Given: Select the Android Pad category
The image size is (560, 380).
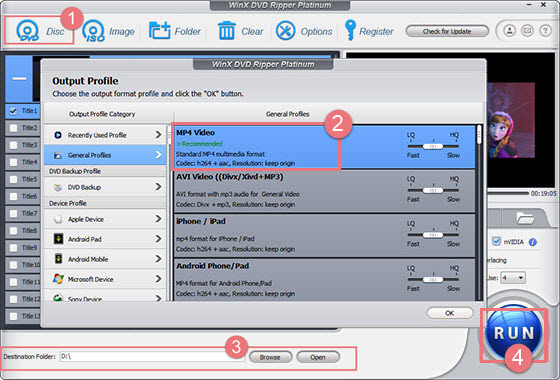Looking at the screenshot, I should coord(105,239).
